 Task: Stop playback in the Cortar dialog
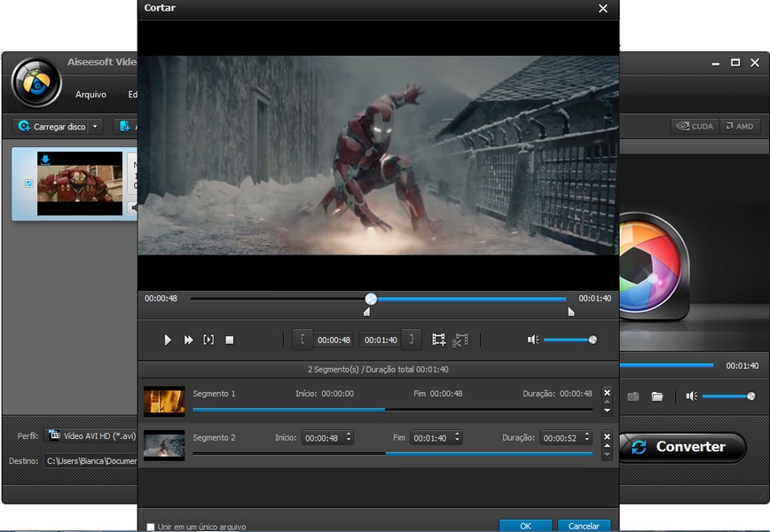point(230,340)
